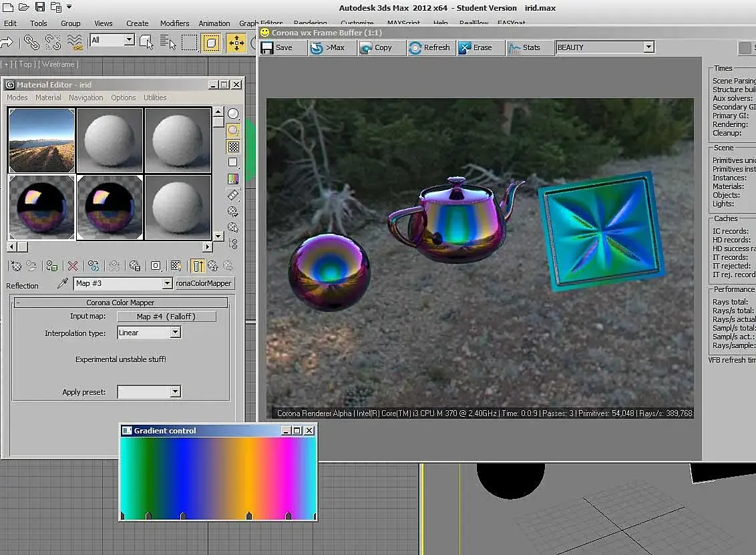This screenshot has width=756, height=555.
Task: Select the landscape environment material sample slot
Action: click(x=41, y=140)
